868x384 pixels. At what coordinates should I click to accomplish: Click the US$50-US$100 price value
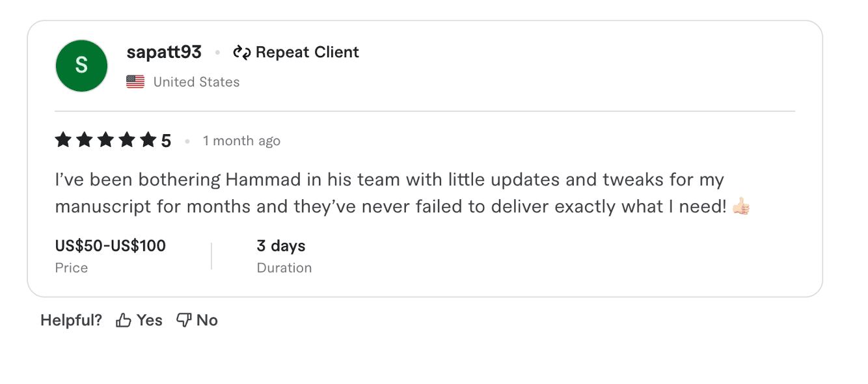coord(111,246)
